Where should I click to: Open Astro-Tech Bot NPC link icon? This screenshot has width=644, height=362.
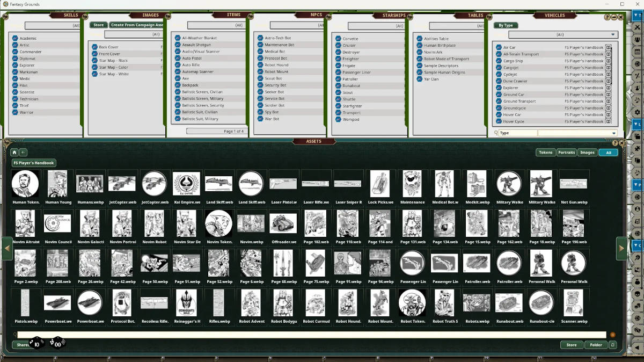[x=260, y=38]
